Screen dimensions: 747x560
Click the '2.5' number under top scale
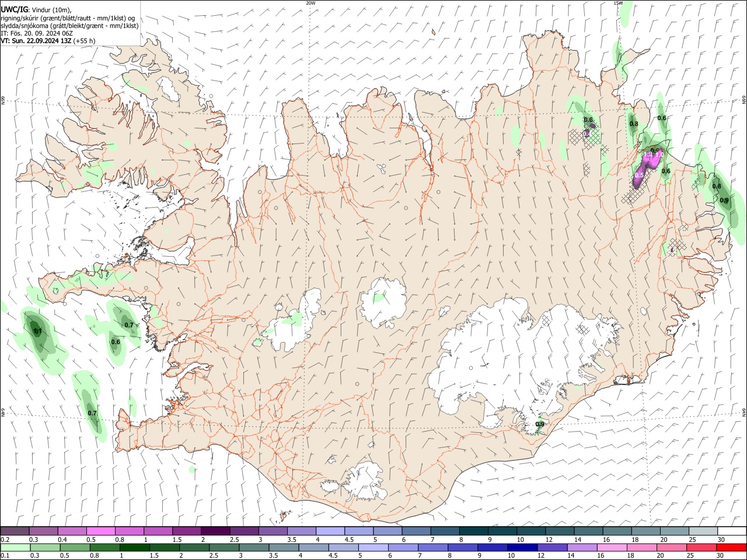coord(234,540)
